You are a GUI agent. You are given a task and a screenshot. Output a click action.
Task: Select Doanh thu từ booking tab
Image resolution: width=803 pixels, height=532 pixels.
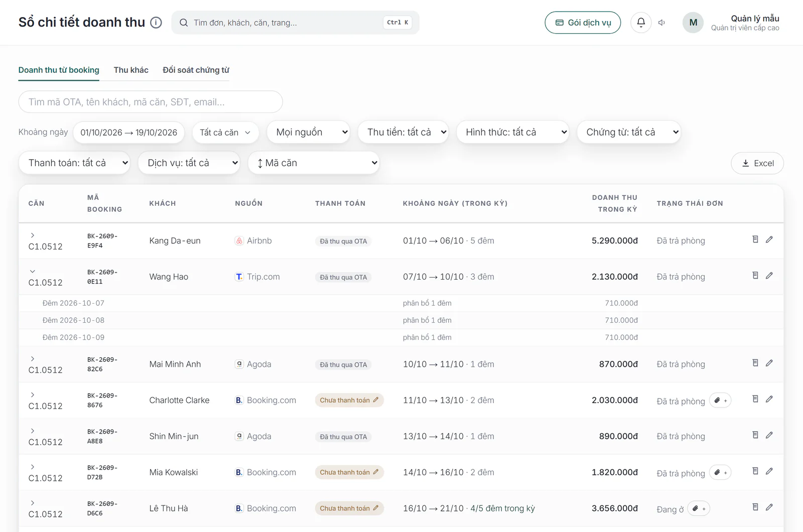(59, 70)
